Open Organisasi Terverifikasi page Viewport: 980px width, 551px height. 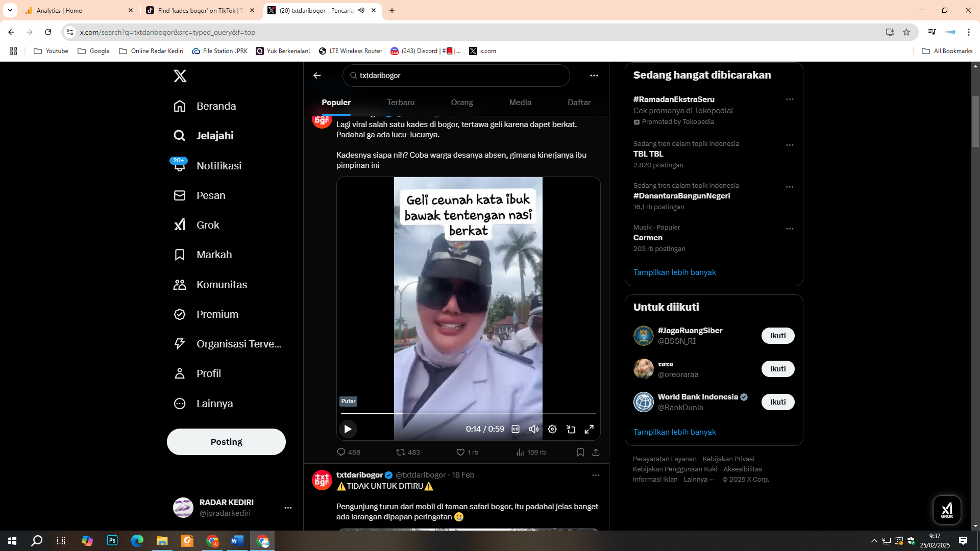click(x=228, y=344)
